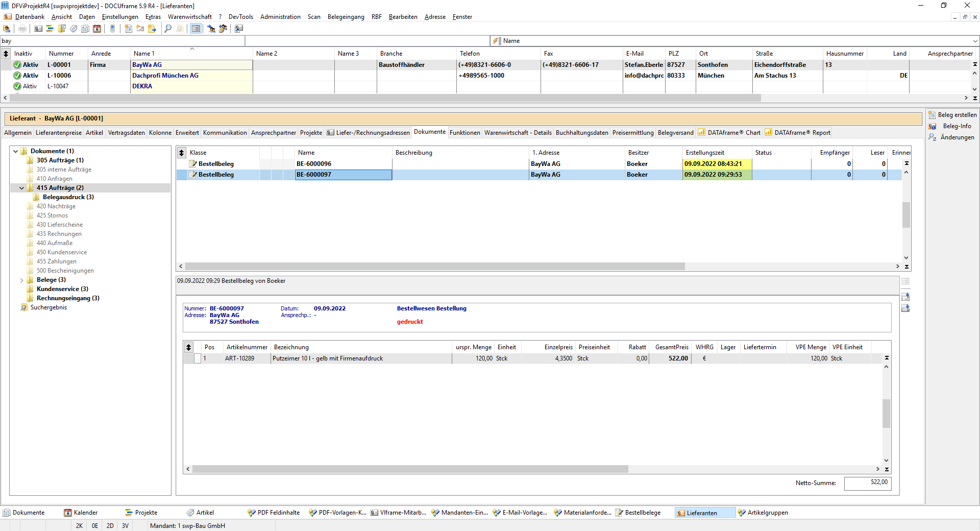Click the database user icon in the toolbar
Viewport: 980px width, 531px height.
coord(7,29)
